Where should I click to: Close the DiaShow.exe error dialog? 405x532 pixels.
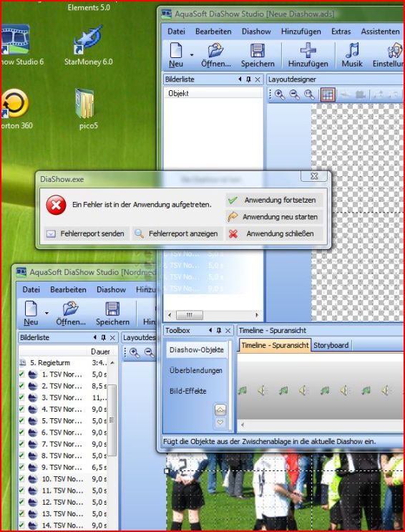click(x=314, y=176)
